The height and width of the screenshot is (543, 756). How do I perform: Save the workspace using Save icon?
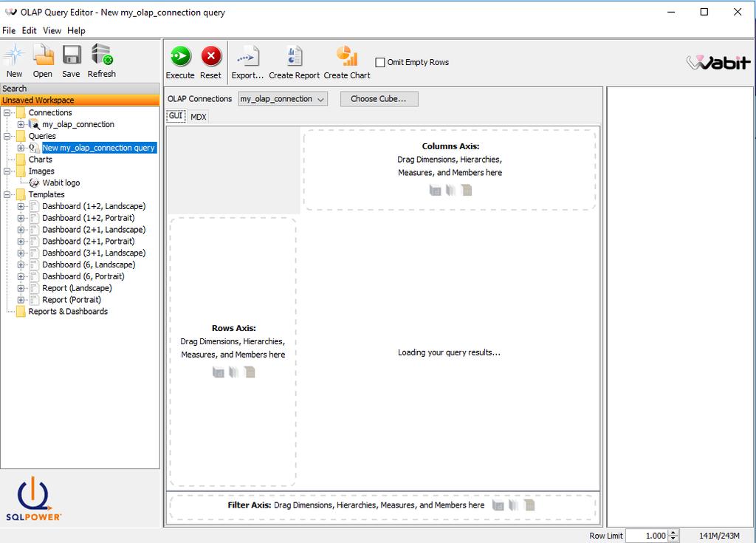72,55
